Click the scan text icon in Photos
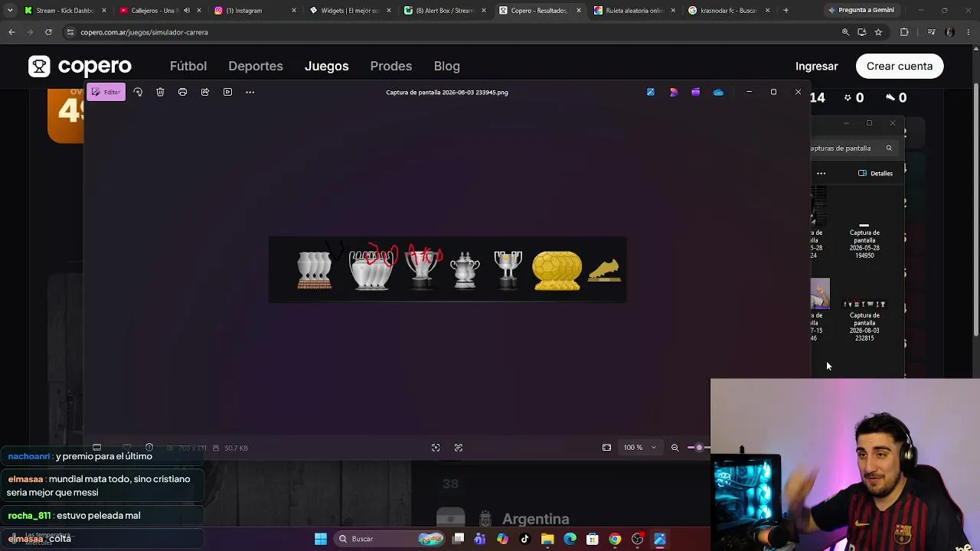Viewport: 980px width, 551px height. [459, 448]
